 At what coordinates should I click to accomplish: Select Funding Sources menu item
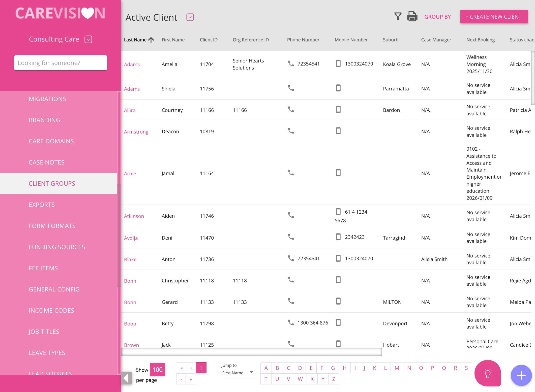click(57, 247)
